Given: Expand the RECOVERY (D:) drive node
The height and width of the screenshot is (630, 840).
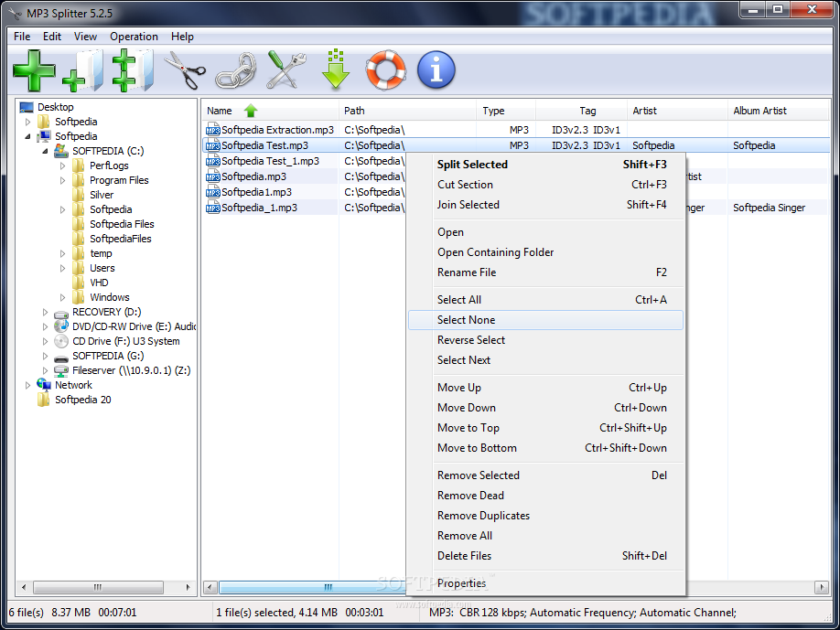Looking at the screenshot, I should click(45, 312).
